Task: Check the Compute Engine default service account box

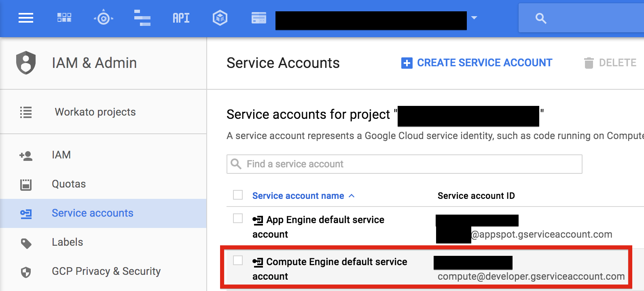Action: pos(238,260)
